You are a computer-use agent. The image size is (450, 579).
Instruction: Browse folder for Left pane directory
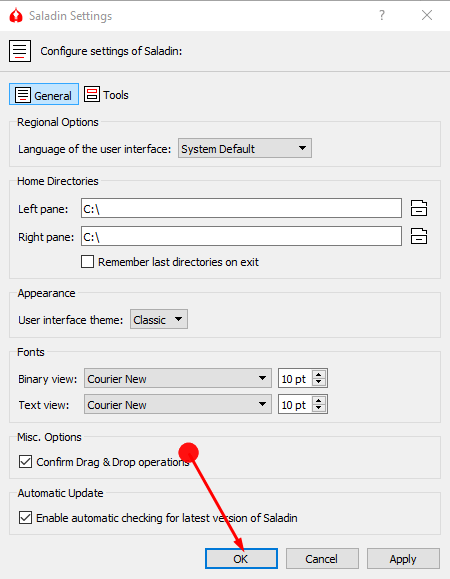click(419, 208)
